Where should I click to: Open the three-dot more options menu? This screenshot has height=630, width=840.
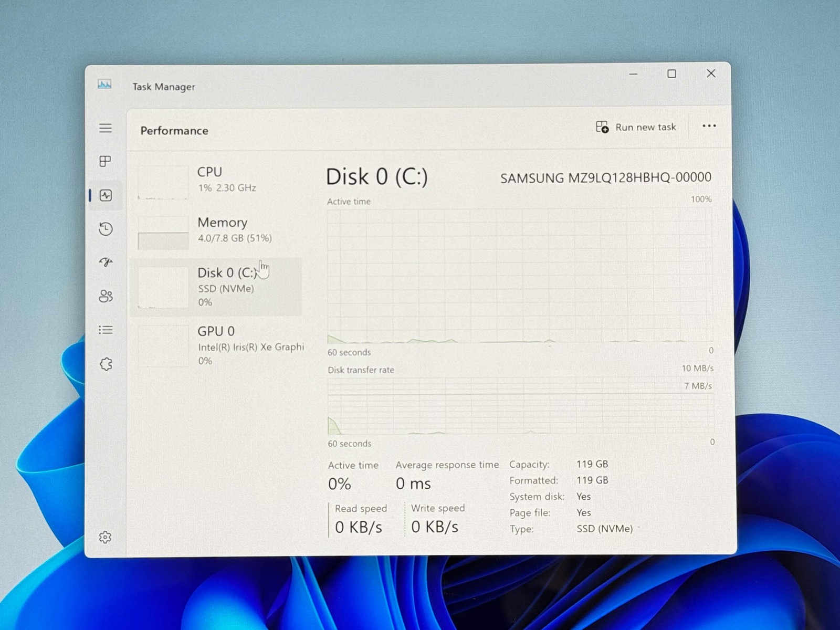click(x=709, y=126)
